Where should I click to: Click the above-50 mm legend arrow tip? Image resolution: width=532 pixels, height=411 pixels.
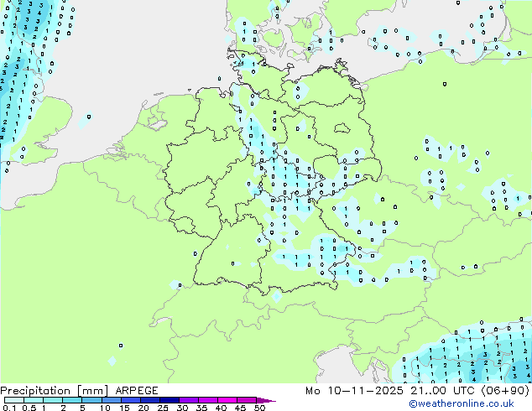click(x=266, y=400)
